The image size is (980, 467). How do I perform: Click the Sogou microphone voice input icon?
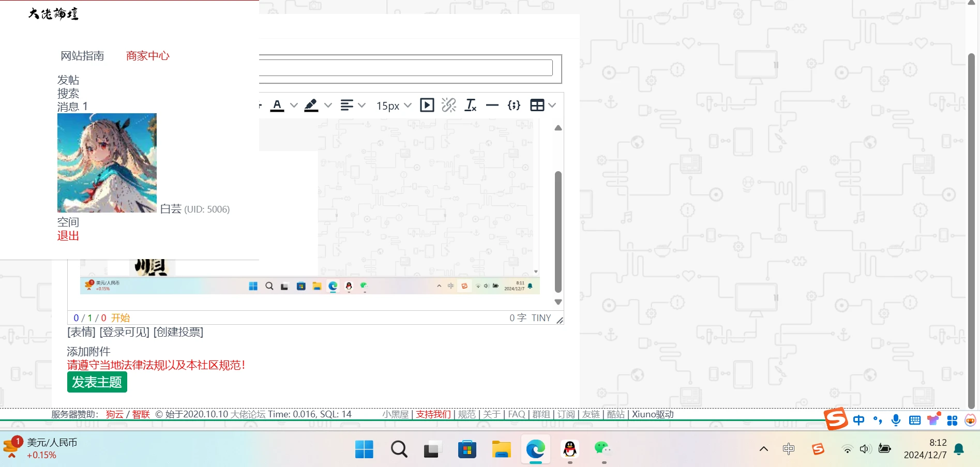click(x=896, y=420)
